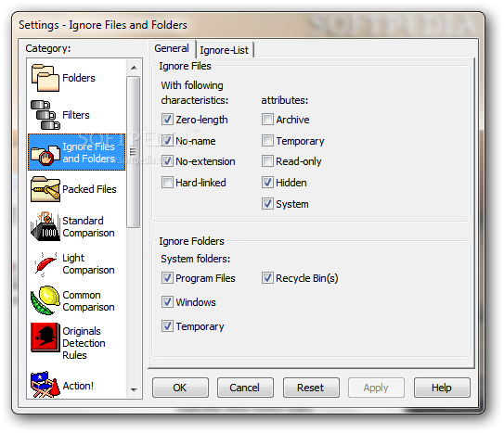Toggle the Program Files folder checkbox
The image size is (504, 433).
(167, 278)
